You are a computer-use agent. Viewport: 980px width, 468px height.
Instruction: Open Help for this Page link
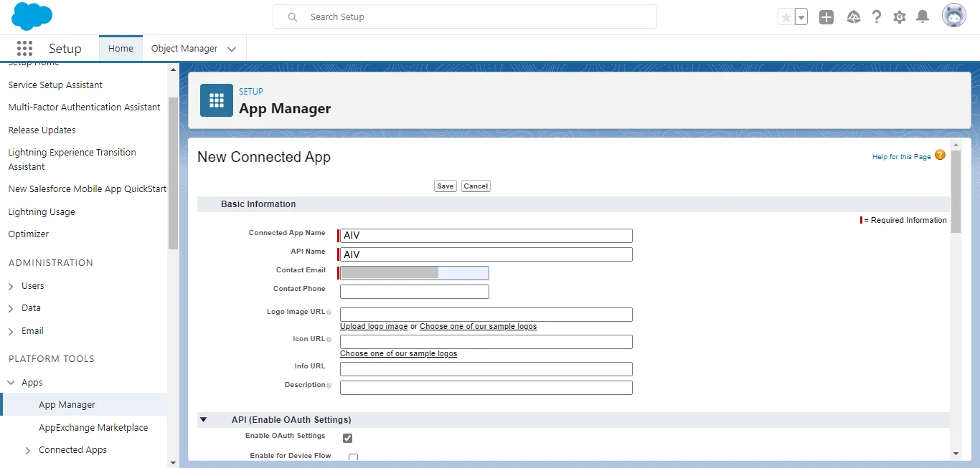[901, 156]
